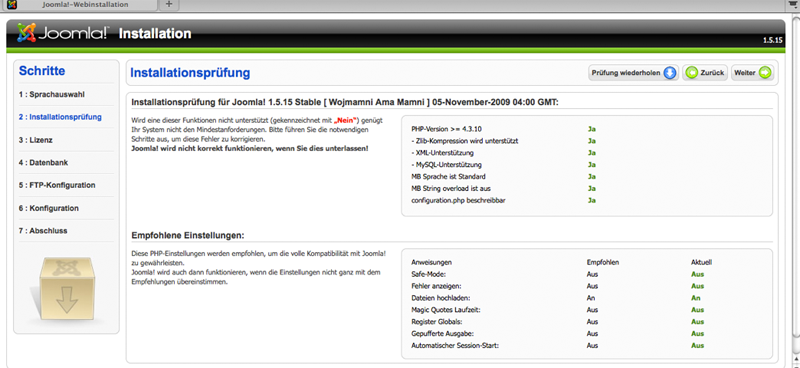
Task: Click the version number 1.5.15 in header
Action: [x=772, y=40]
